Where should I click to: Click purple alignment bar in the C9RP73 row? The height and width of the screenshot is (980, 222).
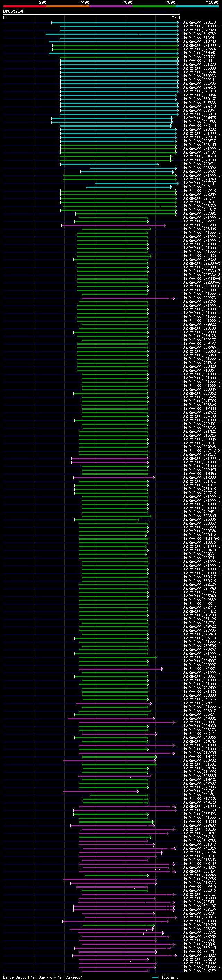point(128,298)
